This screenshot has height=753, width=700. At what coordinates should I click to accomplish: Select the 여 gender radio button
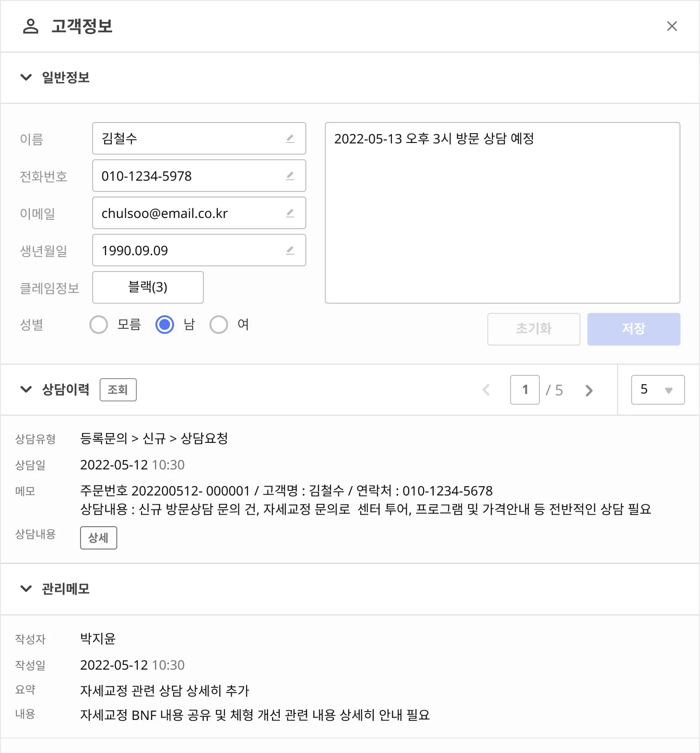(219, 325)
